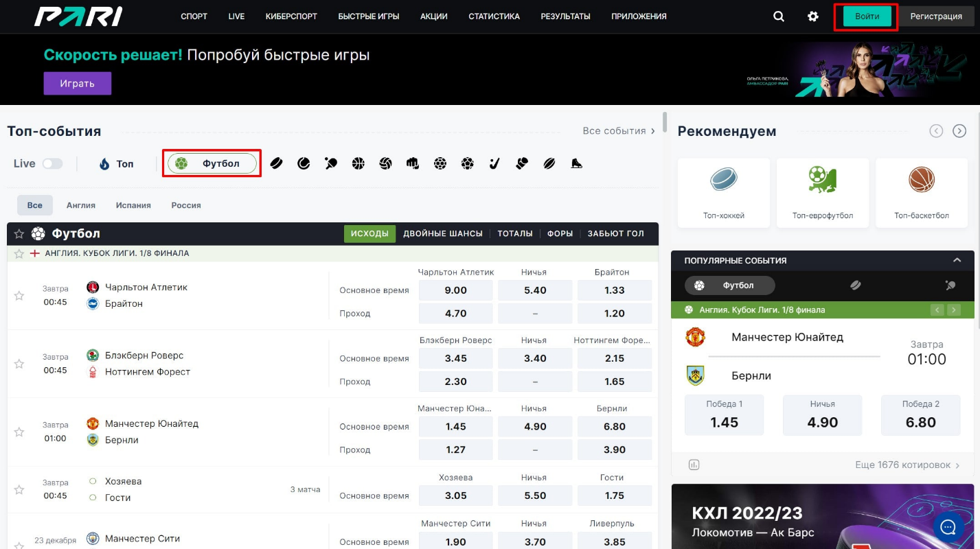Open settings via the gear icon
The width and height of the screenshot is (980, 549).
[x=813, y=16]
